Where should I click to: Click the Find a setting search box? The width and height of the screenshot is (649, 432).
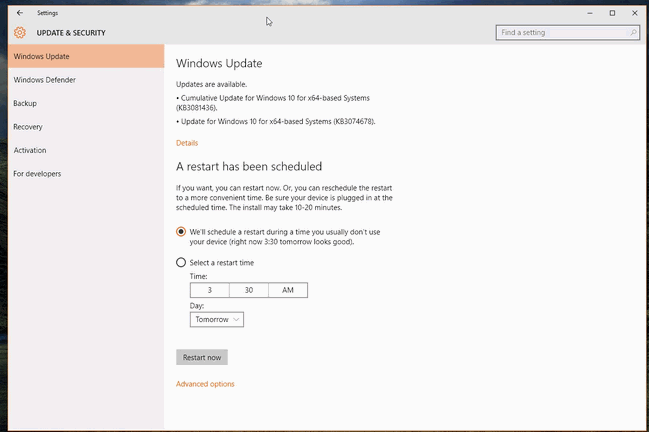[x=567, y=32]
